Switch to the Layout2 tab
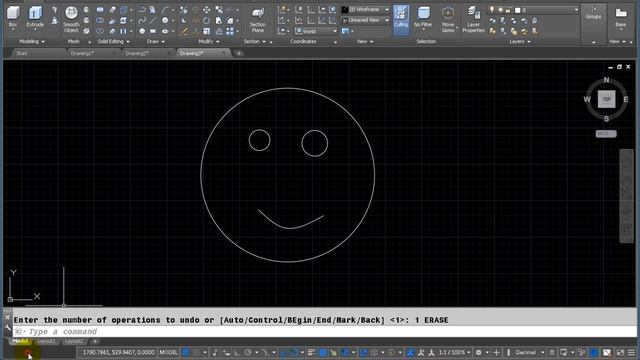640x360 pixels. [74, 341]
